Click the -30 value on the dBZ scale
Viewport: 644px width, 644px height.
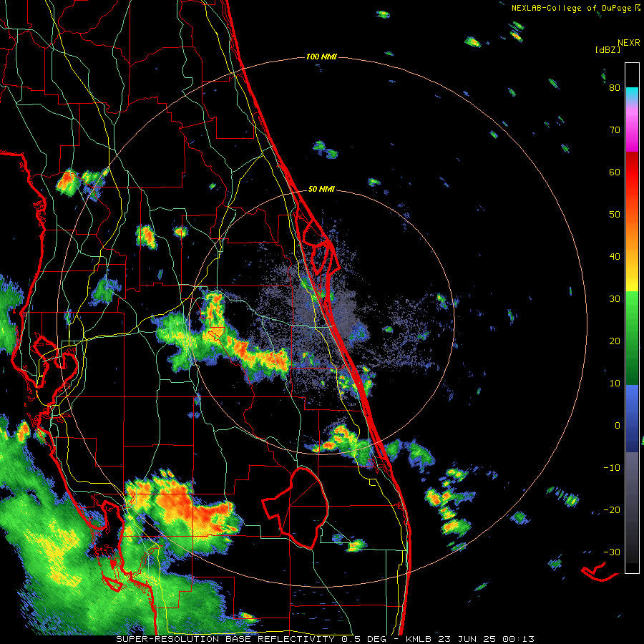(612, 552)
